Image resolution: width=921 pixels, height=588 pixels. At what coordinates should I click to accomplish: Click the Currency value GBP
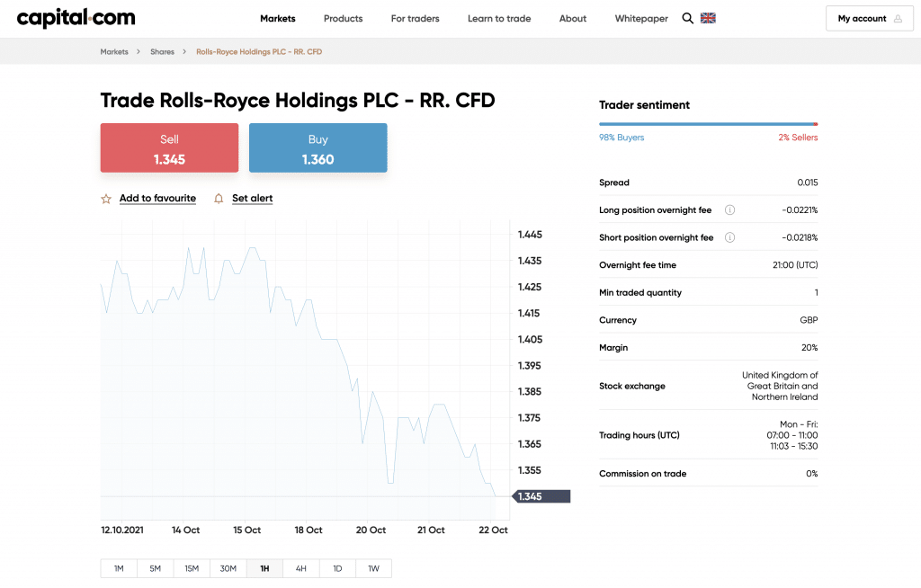click(809, 320)
